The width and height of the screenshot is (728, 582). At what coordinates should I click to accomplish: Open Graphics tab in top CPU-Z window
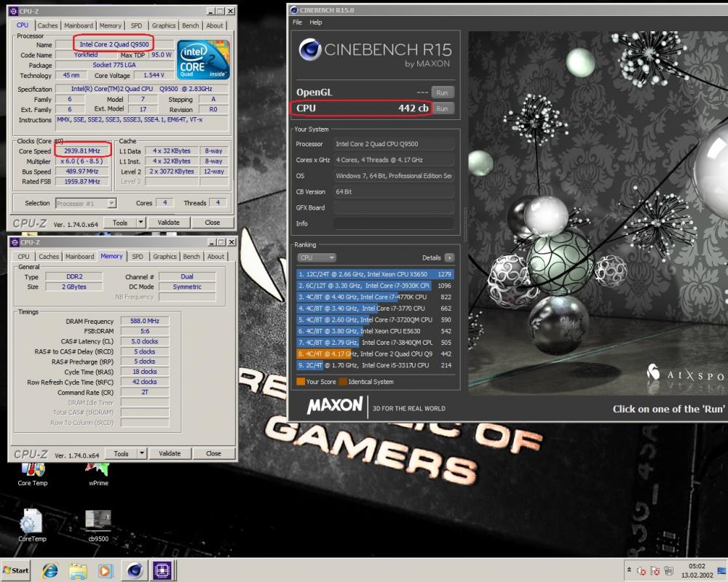coord(163,25)
